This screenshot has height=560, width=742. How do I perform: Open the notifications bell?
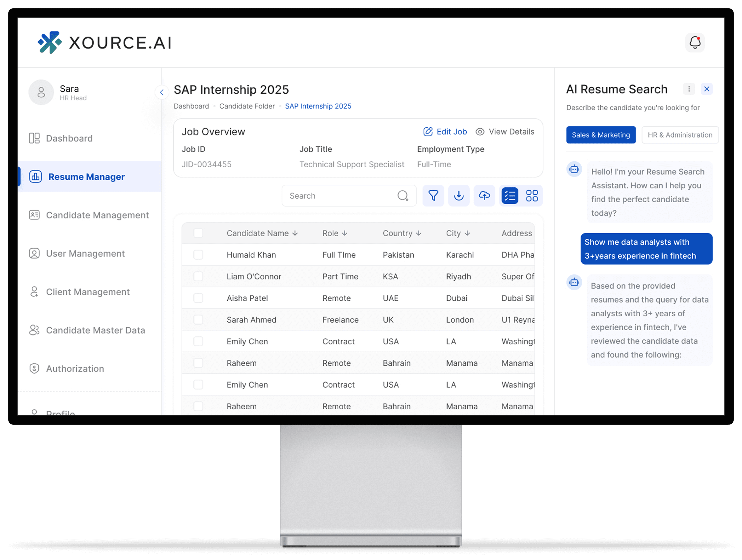coord(695,43)
